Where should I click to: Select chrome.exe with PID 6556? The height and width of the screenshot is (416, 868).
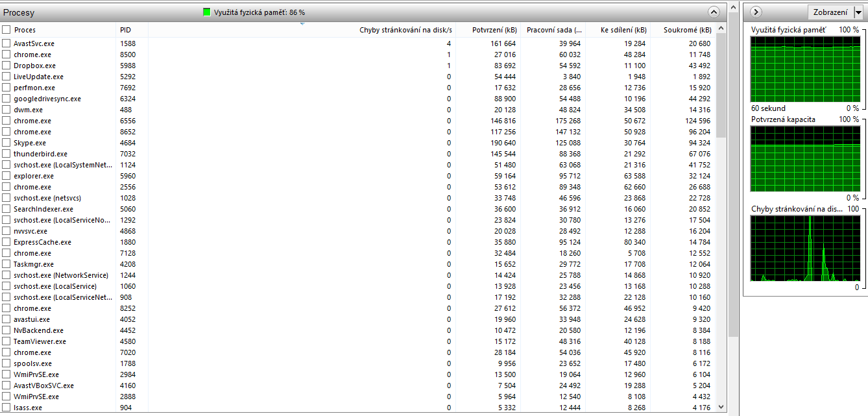tap(32, 121)
